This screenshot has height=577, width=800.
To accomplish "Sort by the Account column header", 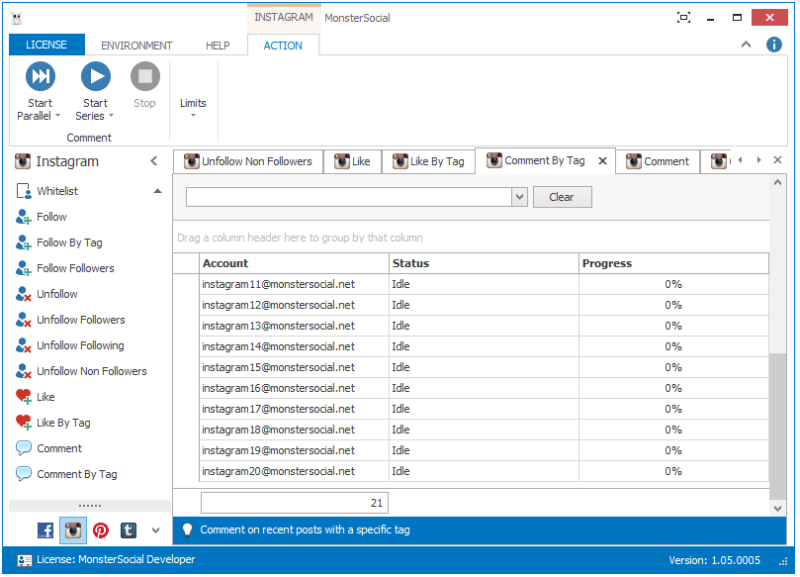I will 294,264.
